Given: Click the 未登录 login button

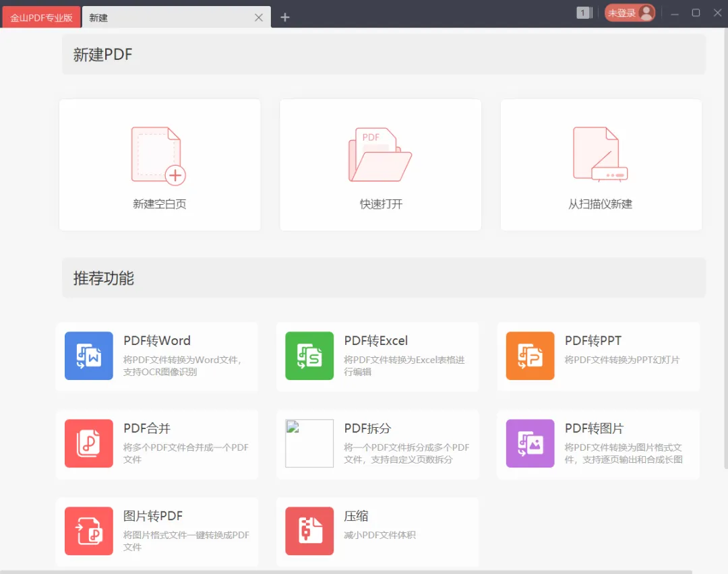Looking at the screenshot, I should click(629, 13).
